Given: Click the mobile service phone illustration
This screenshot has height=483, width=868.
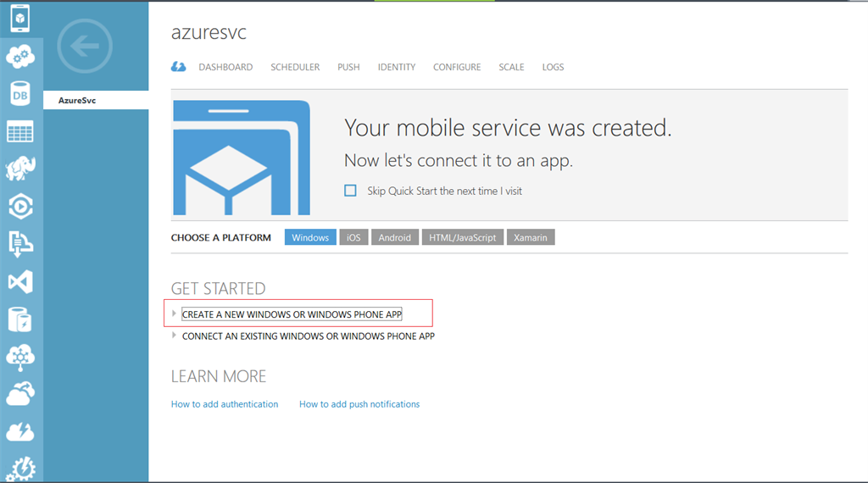Looking at the screenshot, I should pyautogui.click(x=242, y=158).
